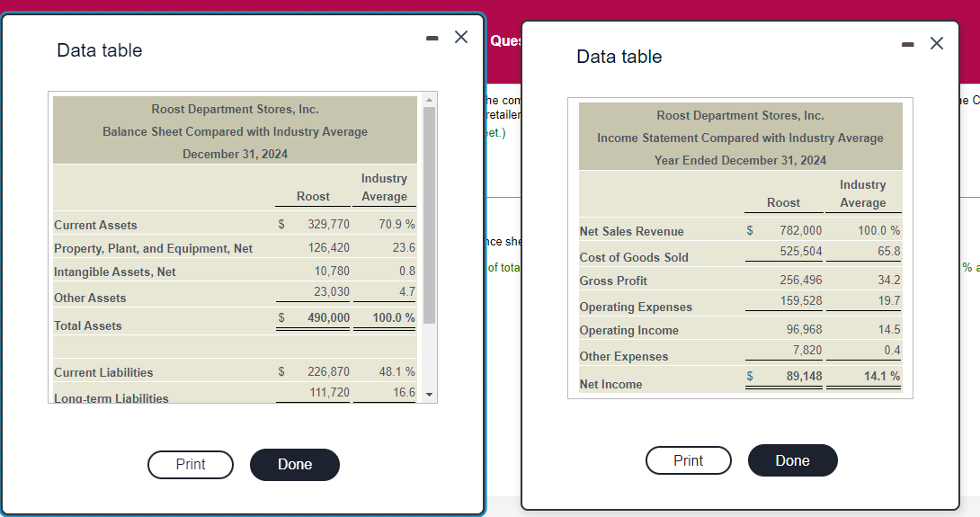The image size is (980, 517).
Task: Click the 4.7 industry average cell
Action: (407, 292)
